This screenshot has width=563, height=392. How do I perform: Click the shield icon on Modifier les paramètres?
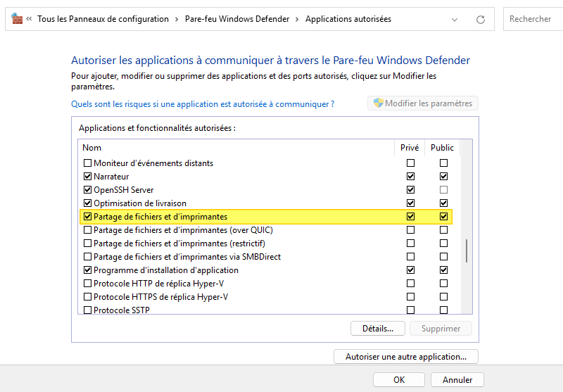(378, 103)
